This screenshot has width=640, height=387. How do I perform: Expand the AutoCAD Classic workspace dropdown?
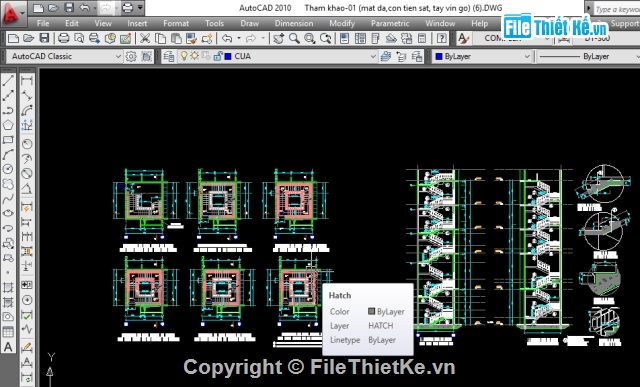(x=118, y=56)
